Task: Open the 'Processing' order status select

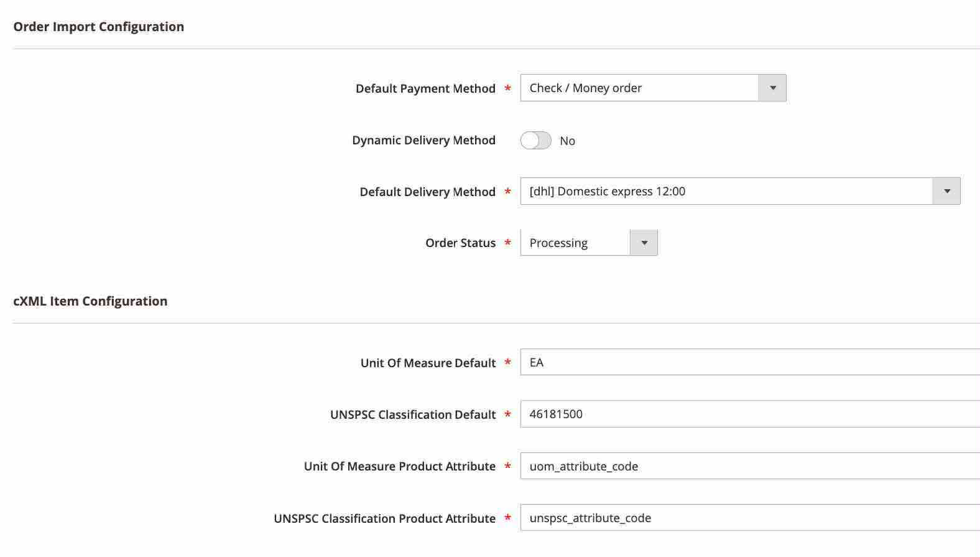Action: point(575,243)
